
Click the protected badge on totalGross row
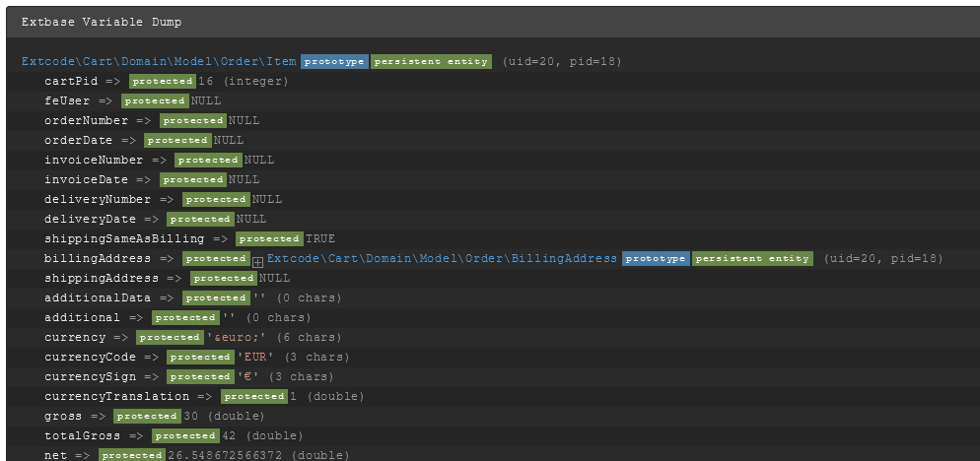point(185,435)
